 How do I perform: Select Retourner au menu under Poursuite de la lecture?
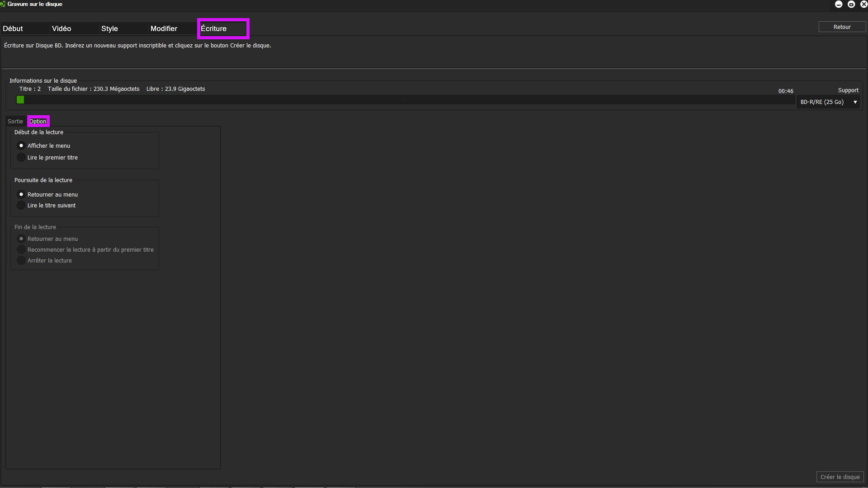pyautogui.click(x=21, y=194)
